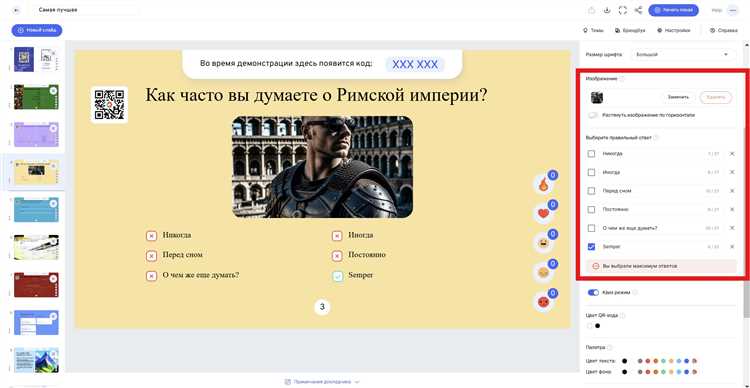Start the show with the blue button

click(x=673, y=10)
